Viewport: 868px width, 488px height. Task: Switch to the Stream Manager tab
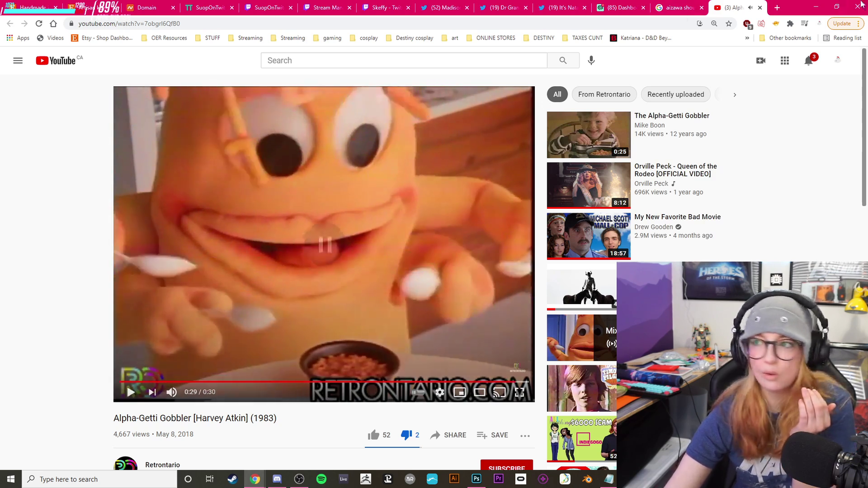click(x=328, y=8)
